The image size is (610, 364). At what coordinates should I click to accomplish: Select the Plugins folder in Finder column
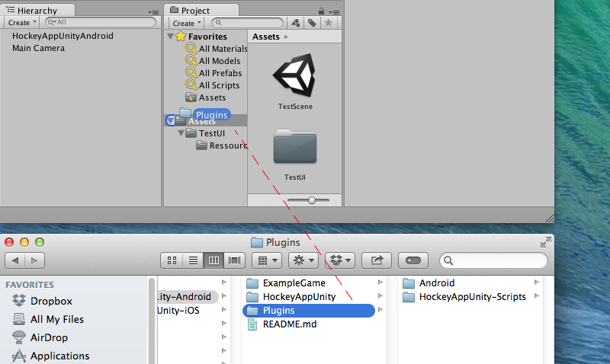click(x=309, y=311)
